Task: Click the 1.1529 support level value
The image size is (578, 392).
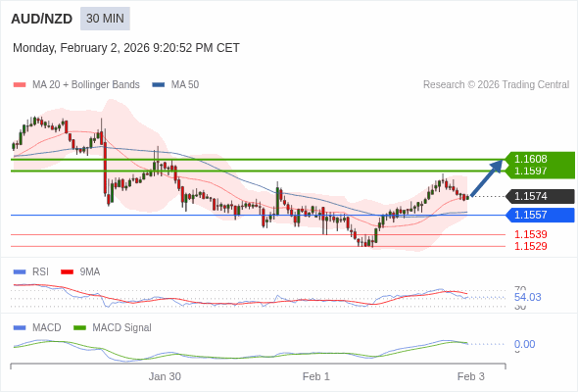Action: pos(530,246)
